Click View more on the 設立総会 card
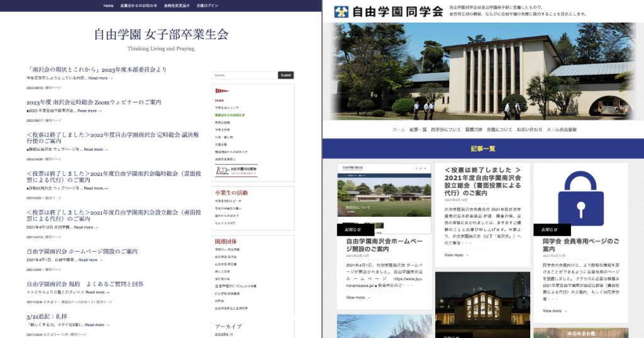This screenshot has width=644, height=338. (456, 255)
